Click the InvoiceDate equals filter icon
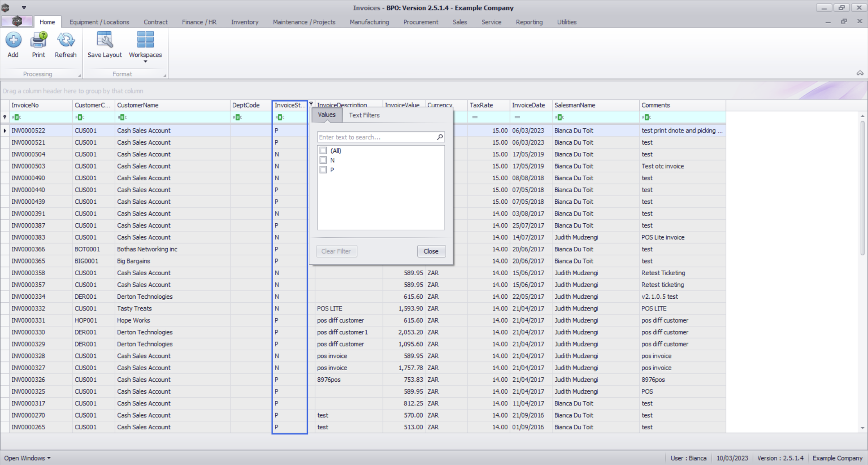This screenshot has height=465, width=868. (517, 117)
